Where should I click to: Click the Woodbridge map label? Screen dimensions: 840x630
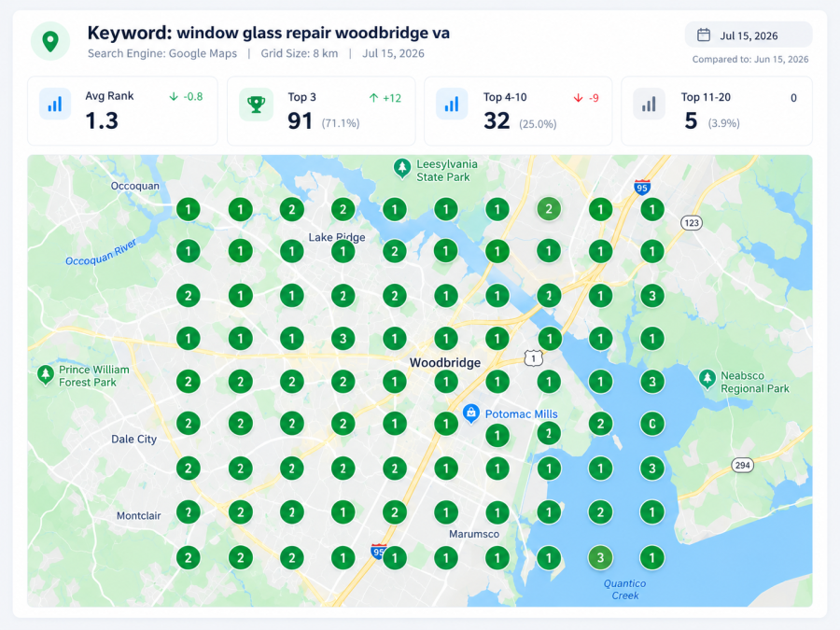click(445, 363)
